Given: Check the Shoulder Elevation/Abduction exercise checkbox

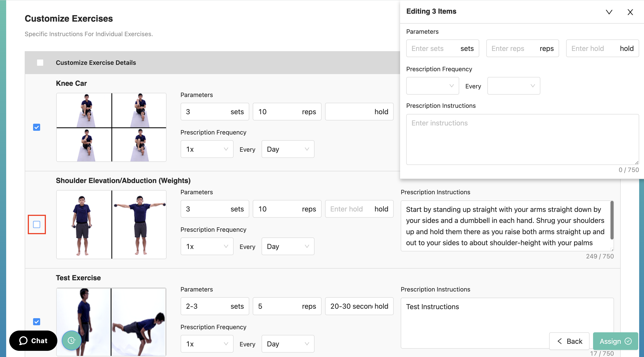Looking at the screenshot, I should 37,224.
